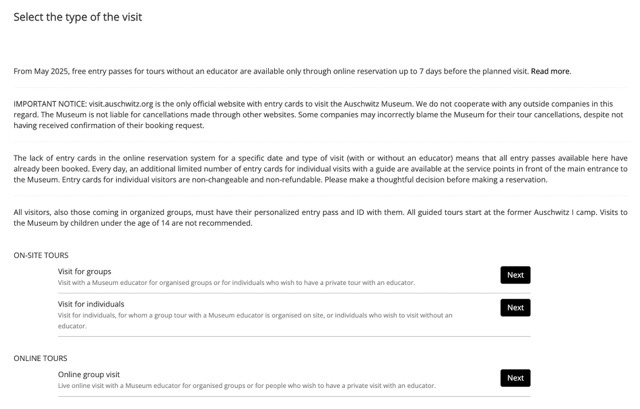Click the IMPORTANT NOTICE label
This screenshot has width=640, height=409.
49,104
